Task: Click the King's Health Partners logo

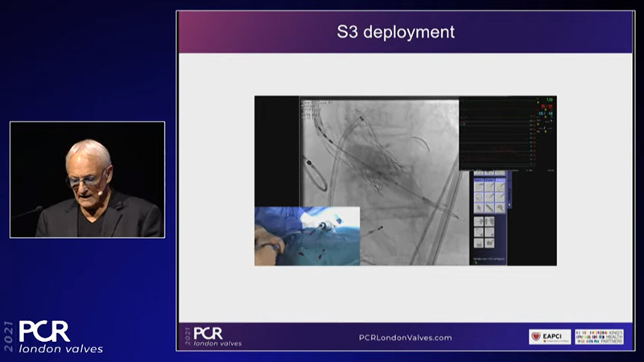Action: (x=599, y=337)
